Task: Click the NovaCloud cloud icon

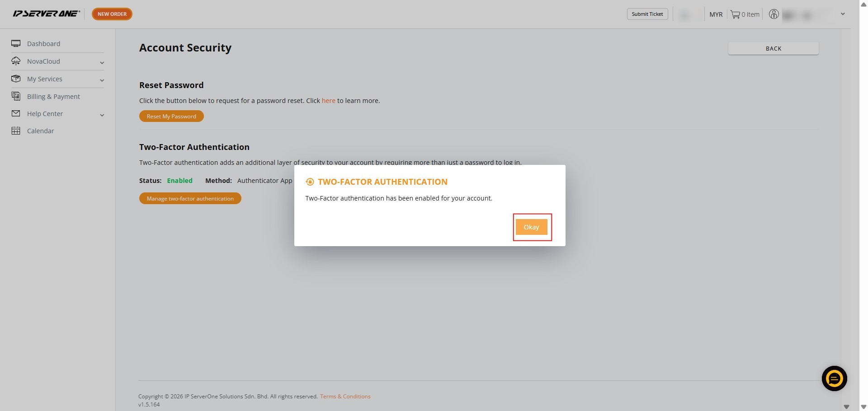Action: click(16, 61)
